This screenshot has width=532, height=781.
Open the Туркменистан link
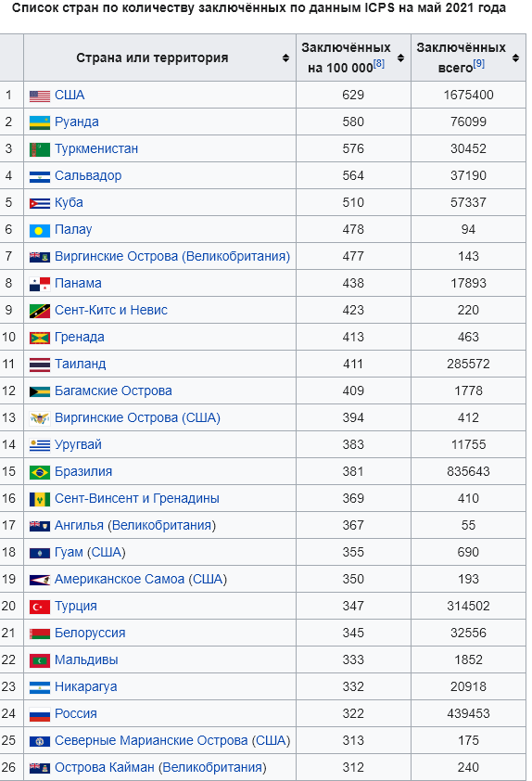(x=96, y=149)
